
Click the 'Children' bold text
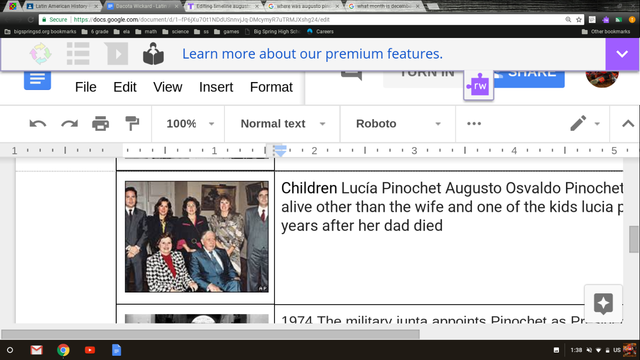click(309, 188)
